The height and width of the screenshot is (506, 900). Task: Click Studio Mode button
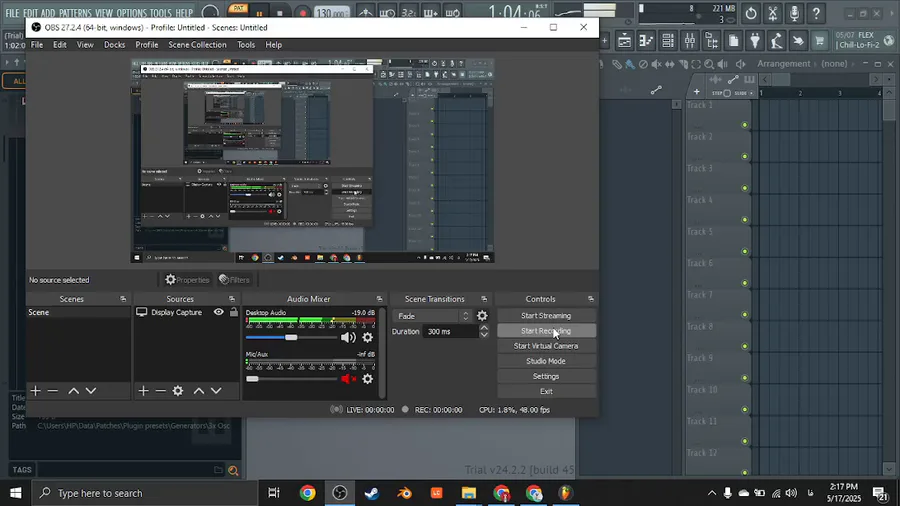tap(546, 361)
